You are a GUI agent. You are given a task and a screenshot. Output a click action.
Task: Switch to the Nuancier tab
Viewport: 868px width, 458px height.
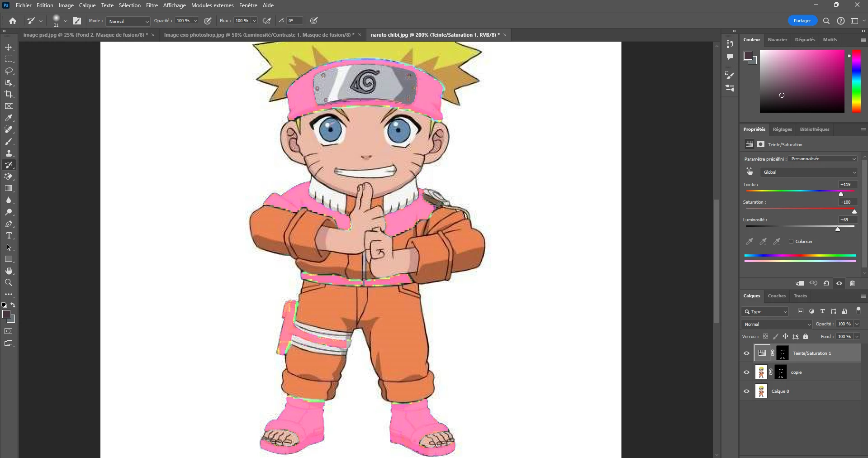click(x=778, y=40)
